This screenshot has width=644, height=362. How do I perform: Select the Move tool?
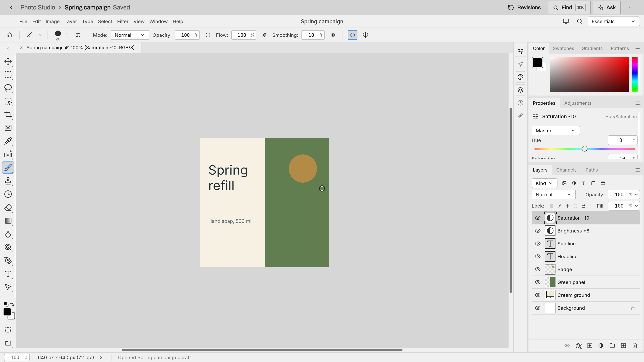[8, 62]
